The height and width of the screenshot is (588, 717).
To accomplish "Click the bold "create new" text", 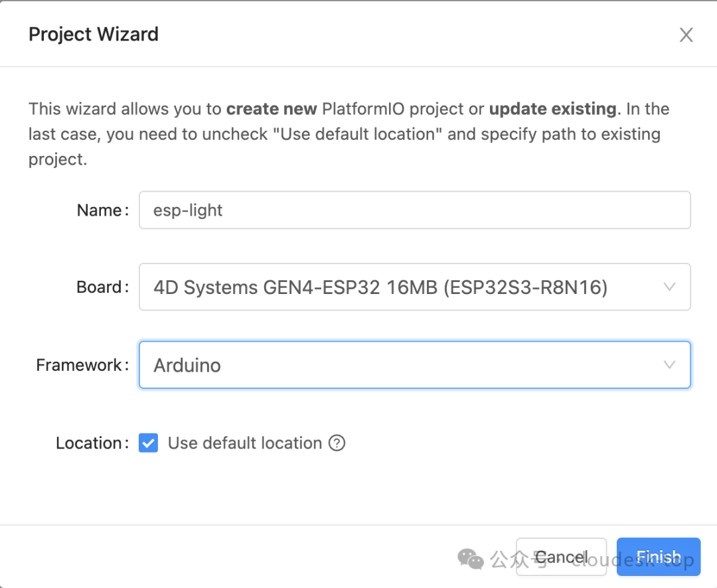I will [x=272, y=109].
